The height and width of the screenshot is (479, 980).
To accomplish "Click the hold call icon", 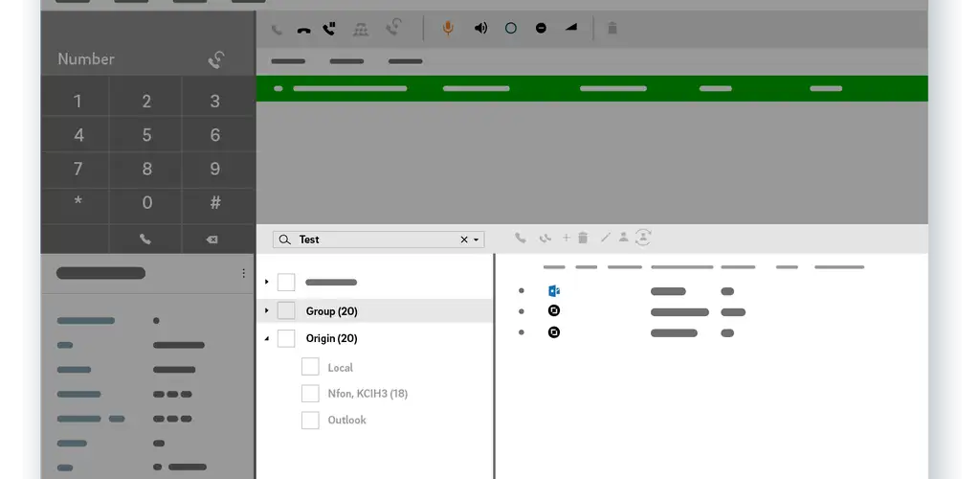I will (330, 29).
